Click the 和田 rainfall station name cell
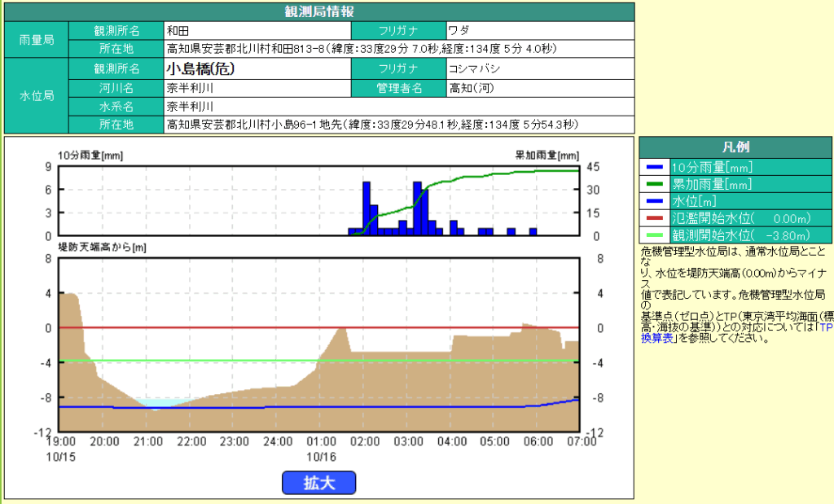 257,31
